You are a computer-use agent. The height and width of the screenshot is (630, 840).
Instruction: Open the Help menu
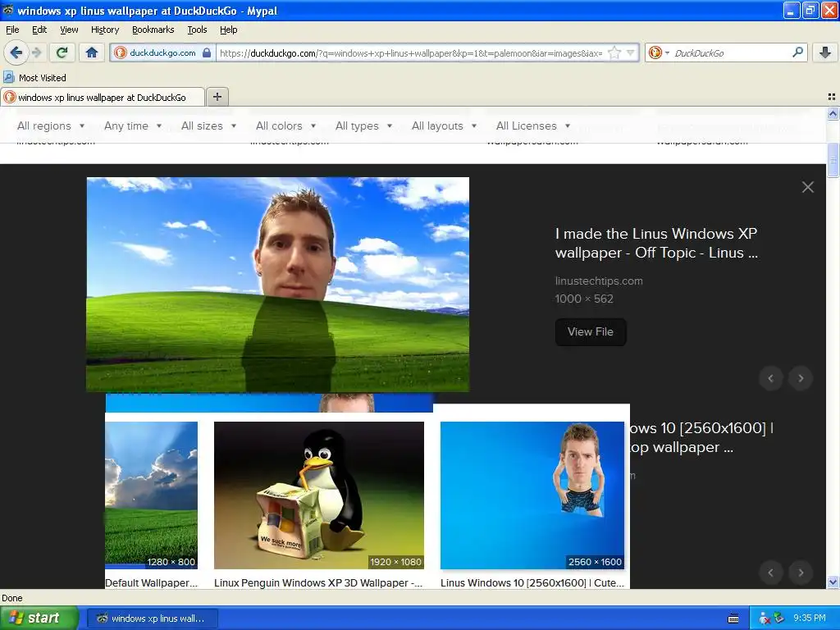click(x=228, y=30)
